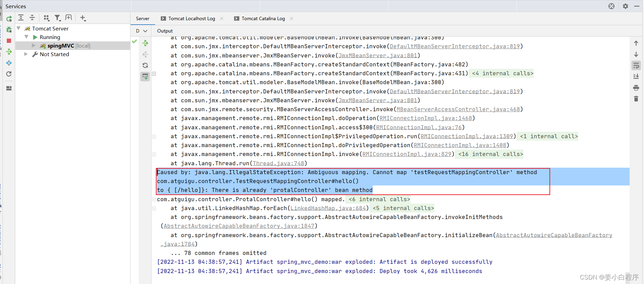
Task: Collapse all services in the tree toolbar
Action: pos(32,18)
